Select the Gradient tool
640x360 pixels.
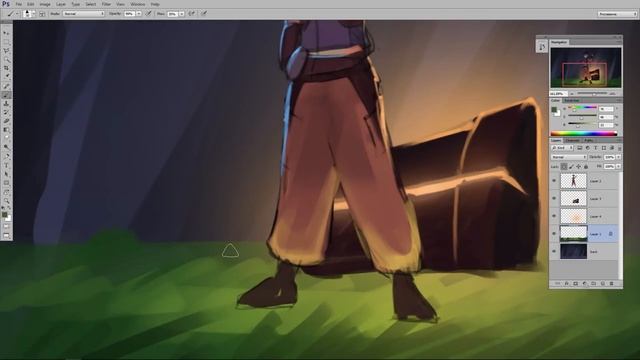pyautogui.click(x=6, y=129)
